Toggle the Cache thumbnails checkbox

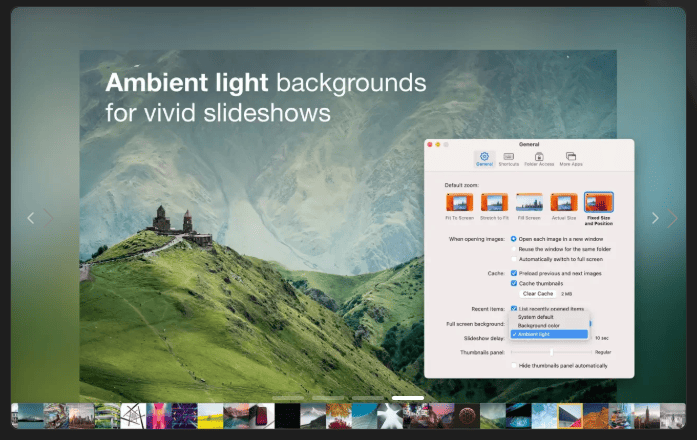coord(513,283)
